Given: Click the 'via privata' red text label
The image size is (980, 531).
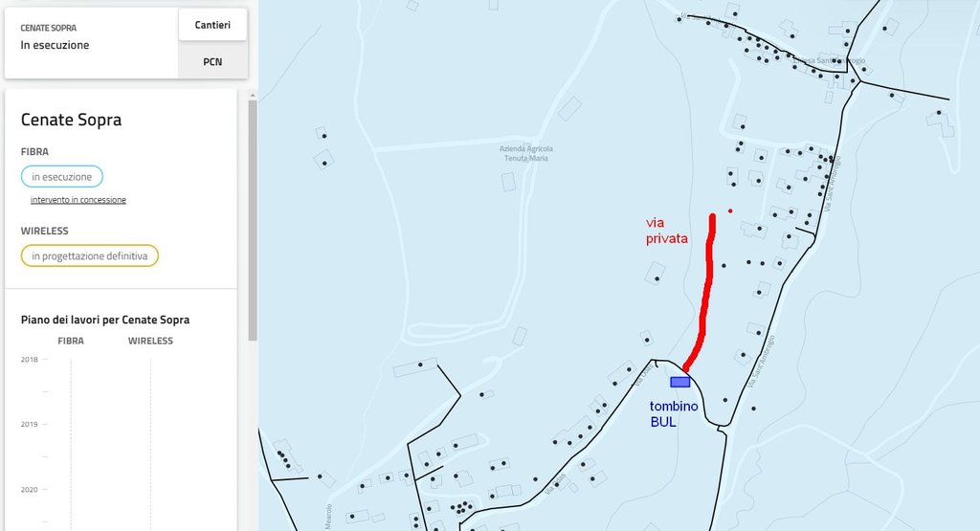Looking at the screenshot, I should point(667,231).
